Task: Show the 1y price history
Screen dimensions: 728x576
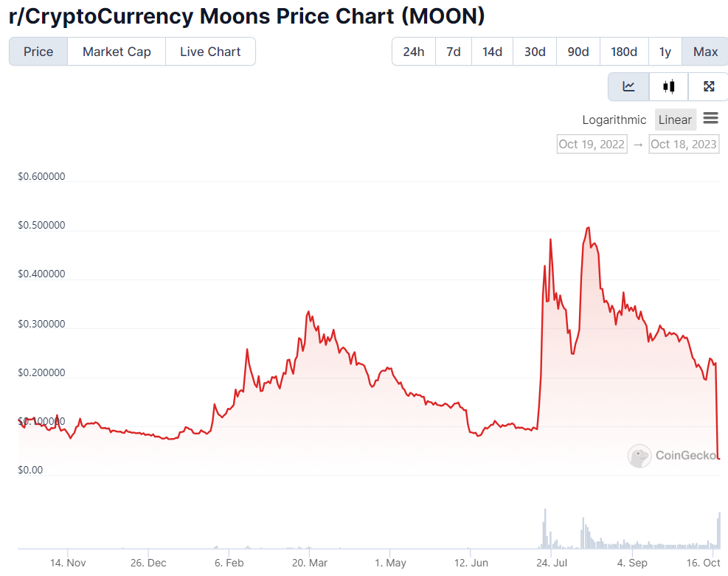Action: [665, 52]
